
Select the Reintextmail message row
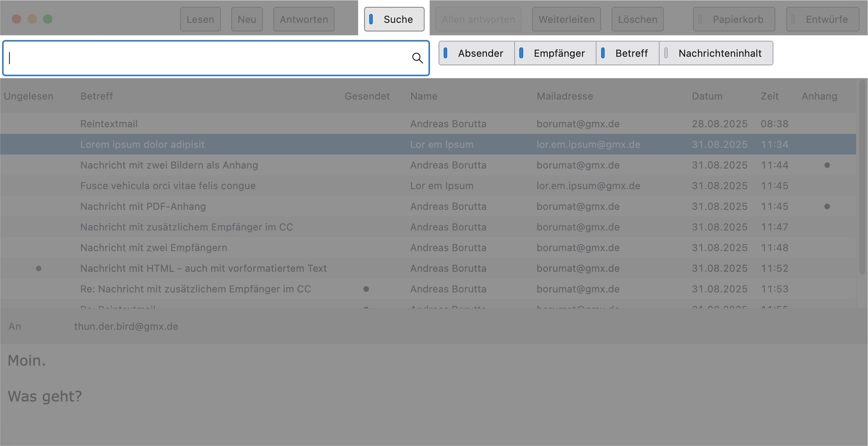click(109, 124)
